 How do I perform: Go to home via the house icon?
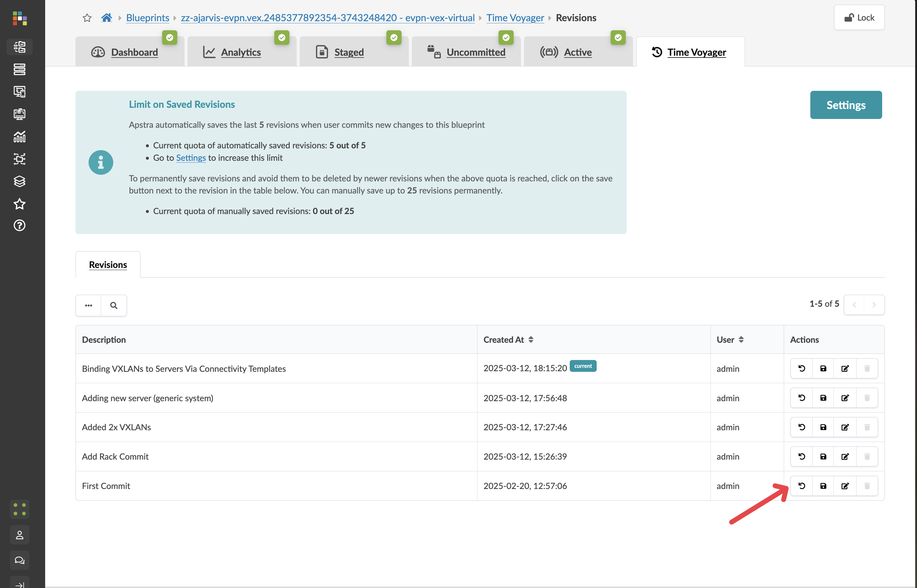[106, 18]
